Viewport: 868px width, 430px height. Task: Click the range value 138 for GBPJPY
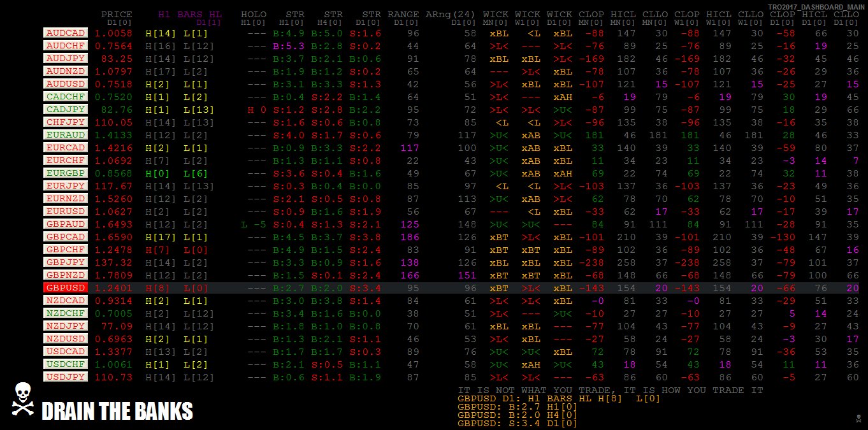click(x=410, y=262)
